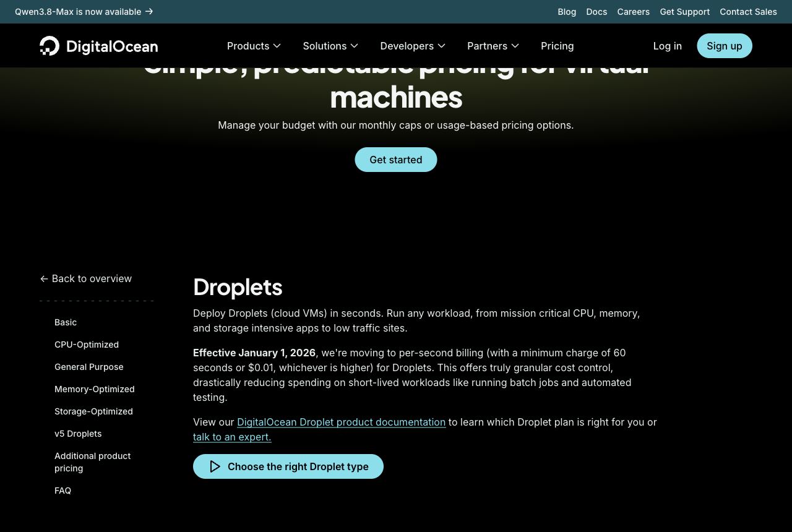Click the DigitalOcean logo icon
This screenshot has width=792, height=532.
49,46
